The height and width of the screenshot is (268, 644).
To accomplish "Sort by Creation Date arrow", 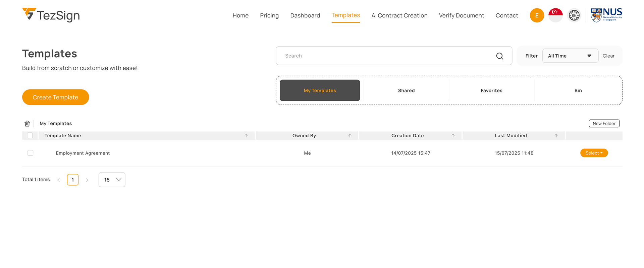I will pos(453,136).
